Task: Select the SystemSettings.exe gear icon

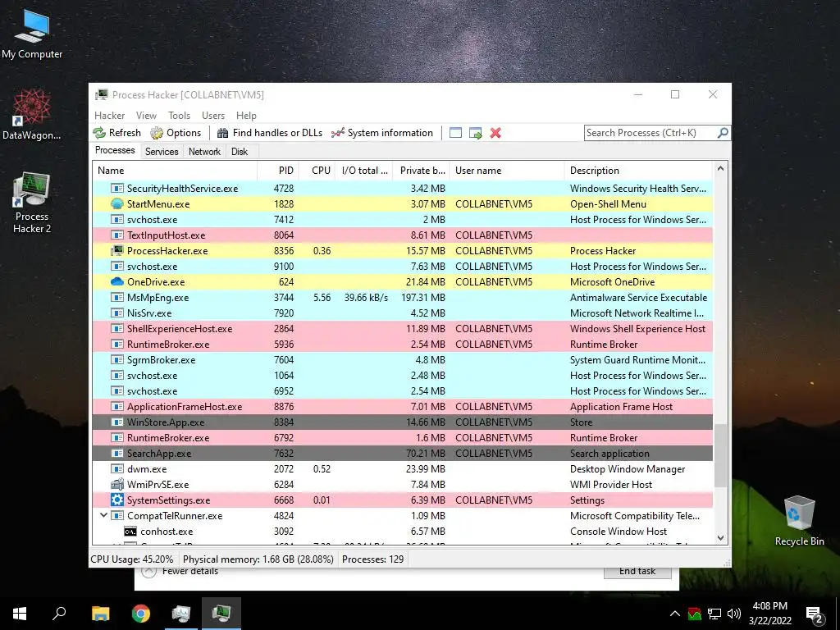Action: [116, 500]
